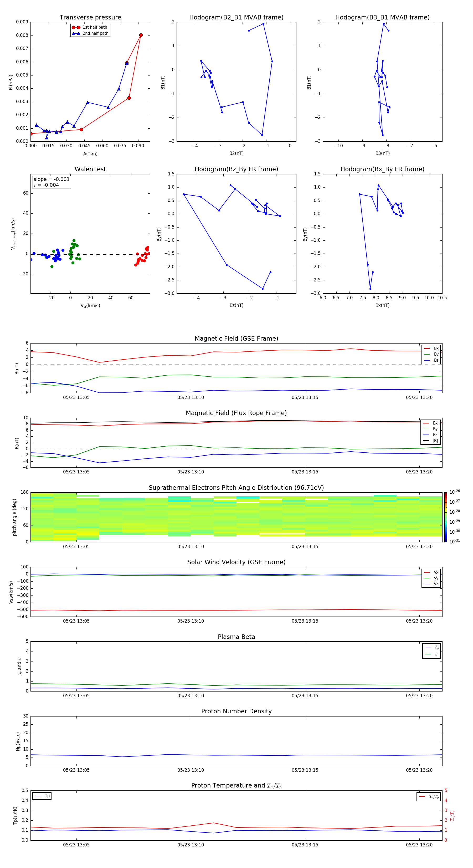Click the 'Hodogram(B3_B1 MVAB frame)' title
The width and height of the screenshot is (473, 868).
tap(382, 18)
